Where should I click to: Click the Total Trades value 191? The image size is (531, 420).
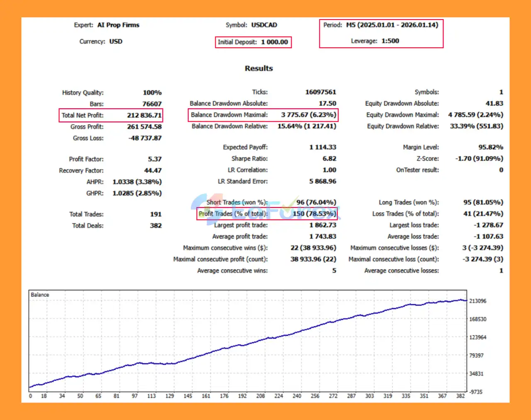click(156, 214)
